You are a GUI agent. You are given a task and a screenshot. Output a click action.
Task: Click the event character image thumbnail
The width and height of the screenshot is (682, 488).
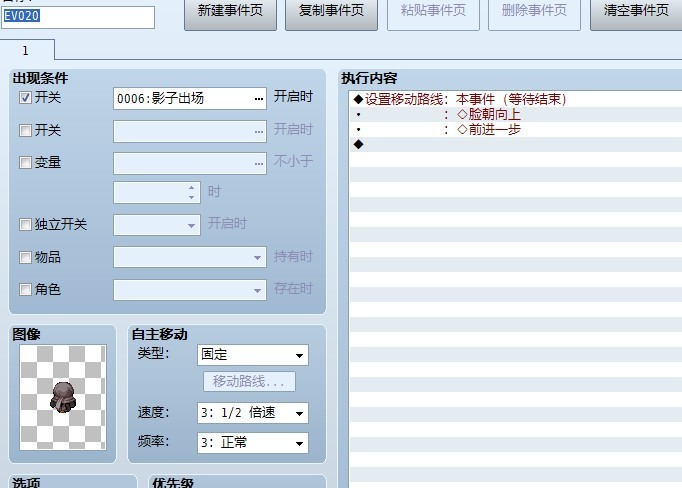coord(63,398)
